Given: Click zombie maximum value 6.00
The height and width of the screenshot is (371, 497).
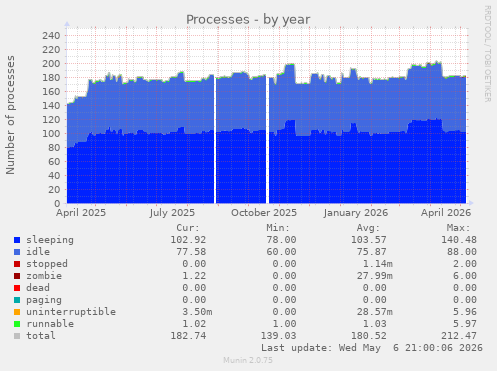Looking at the screenshot, I should 465,276.
